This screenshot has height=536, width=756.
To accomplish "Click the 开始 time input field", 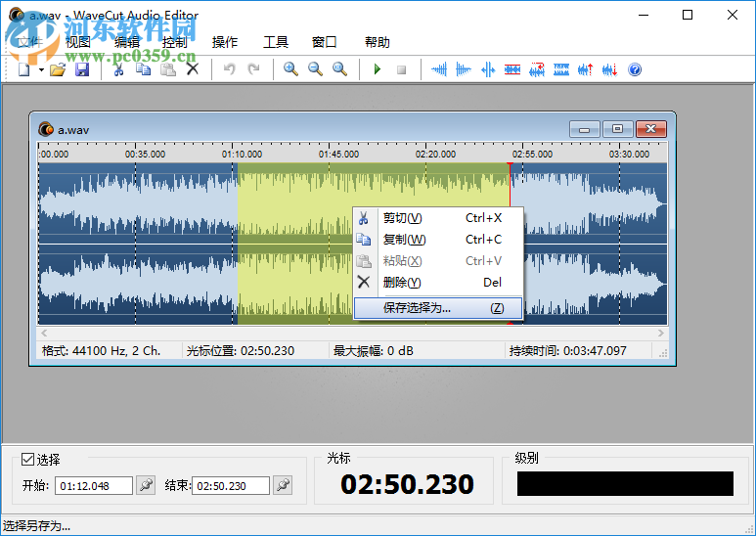I will click(94, 486).
